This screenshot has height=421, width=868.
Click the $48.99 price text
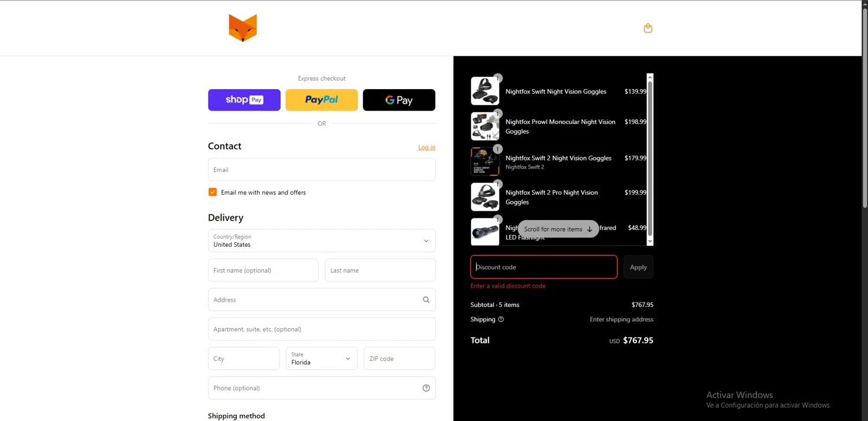pos(637,228)
